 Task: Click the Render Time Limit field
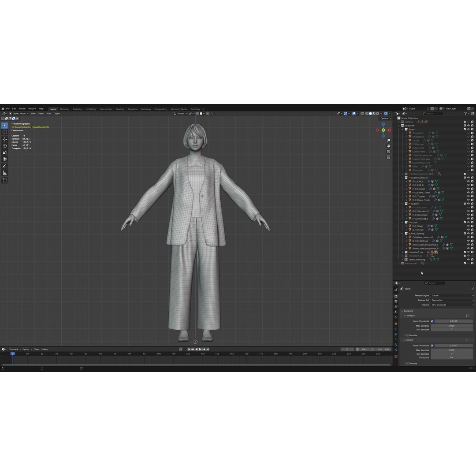[452, 357]
